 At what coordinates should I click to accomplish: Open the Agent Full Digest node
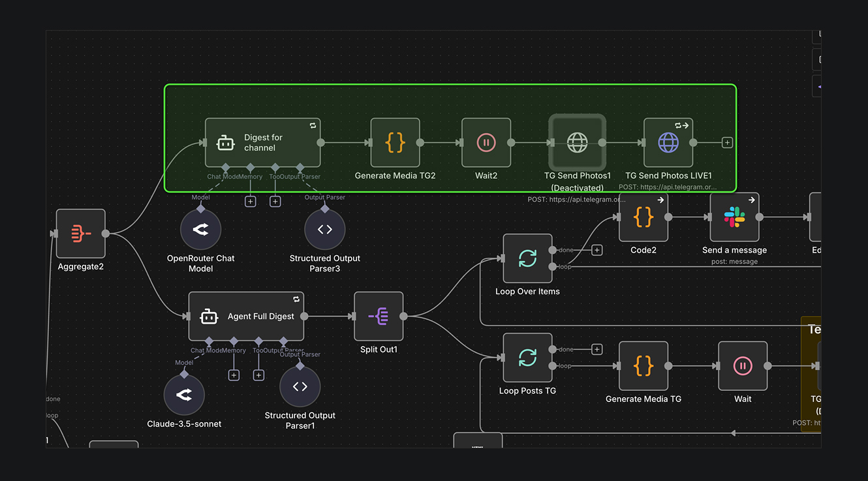point(246,317)
